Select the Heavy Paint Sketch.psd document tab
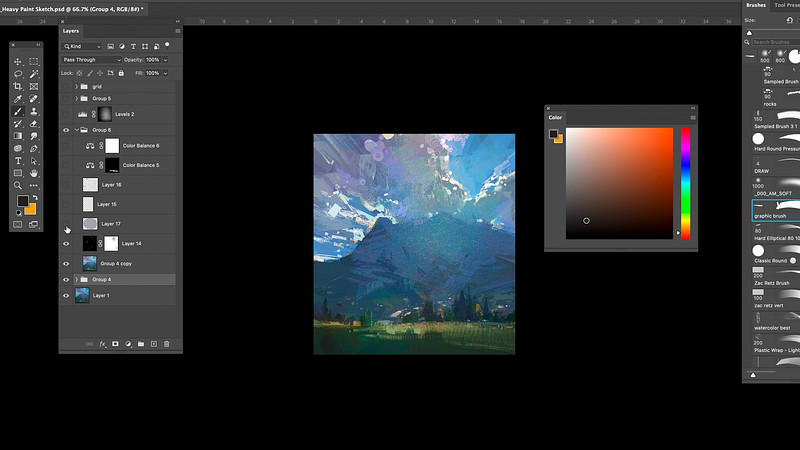This screenshot has width=800, height=450. tap(71, 9)
